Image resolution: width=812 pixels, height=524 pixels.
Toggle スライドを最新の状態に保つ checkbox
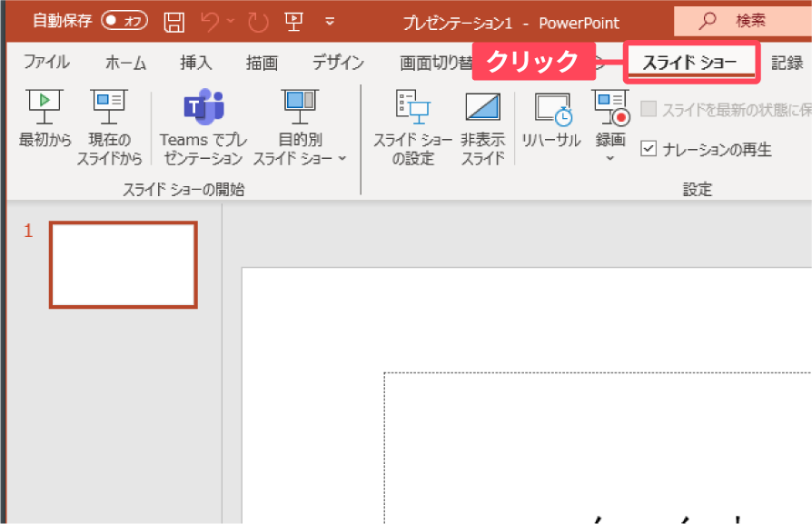(x=649, y=109)
